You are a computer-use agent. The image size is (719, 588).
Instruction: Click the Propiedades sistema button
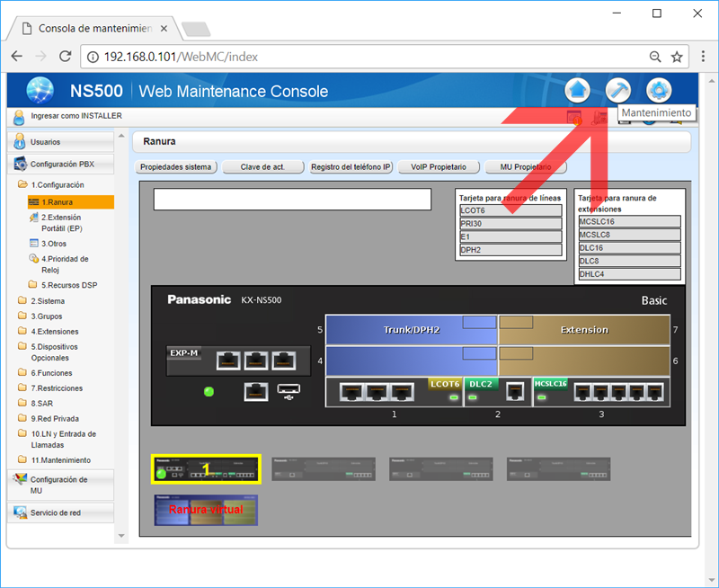coord(176,166)
